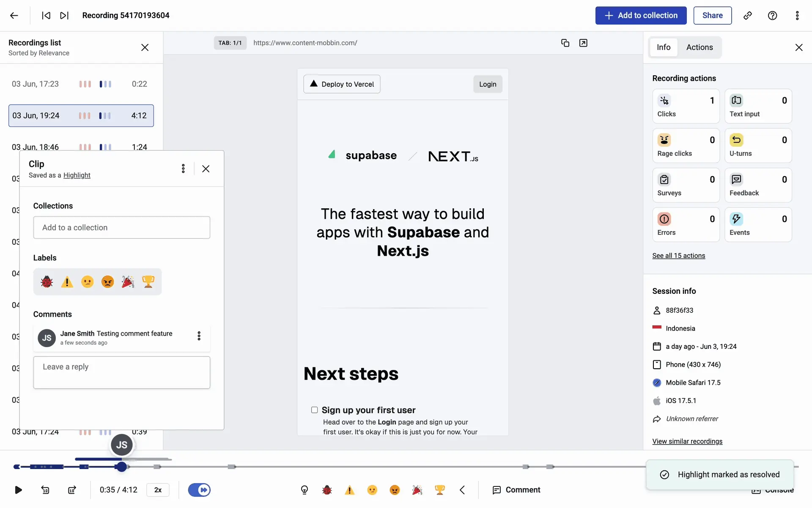This screenshot has width=812, height=508.
Task: Select the trophy label in Clip panel
Action: [148, 282]
